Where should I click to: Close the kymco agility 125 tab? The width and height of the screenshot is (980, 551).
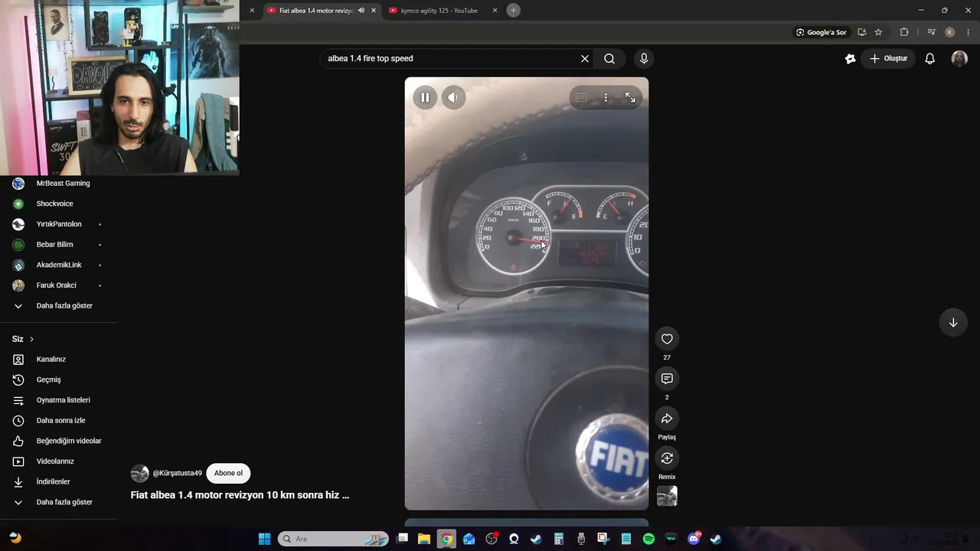click(495, 11)
